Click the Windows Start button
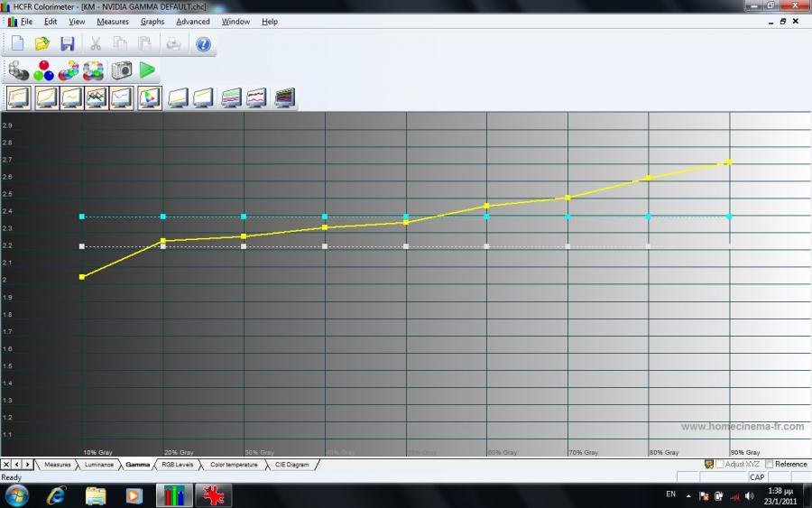The image size is (812, 508). pos(17,494)
